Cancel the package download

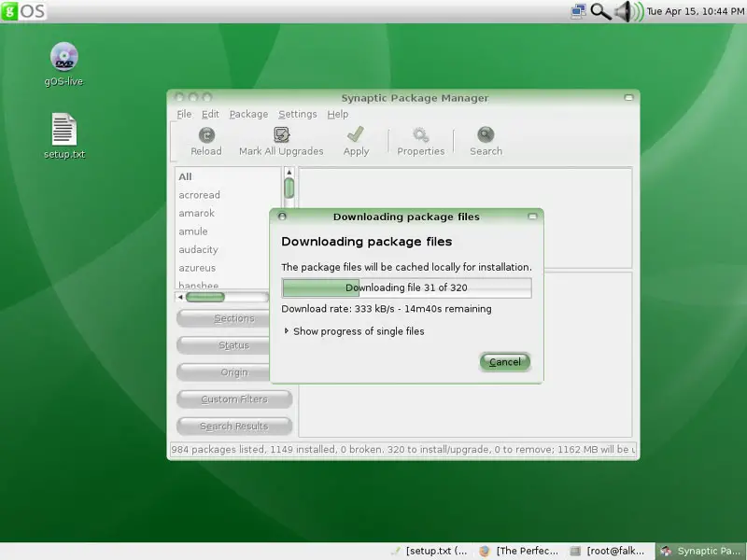coord(504,362)
